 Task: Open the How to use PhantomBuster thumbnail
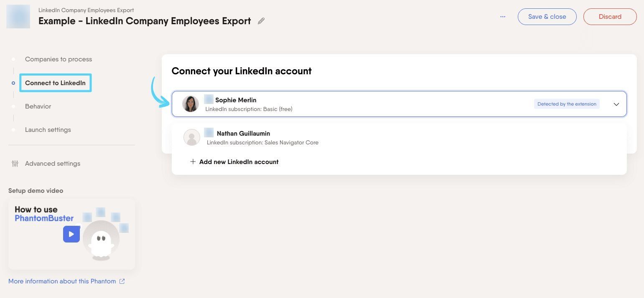coord(71,234)
